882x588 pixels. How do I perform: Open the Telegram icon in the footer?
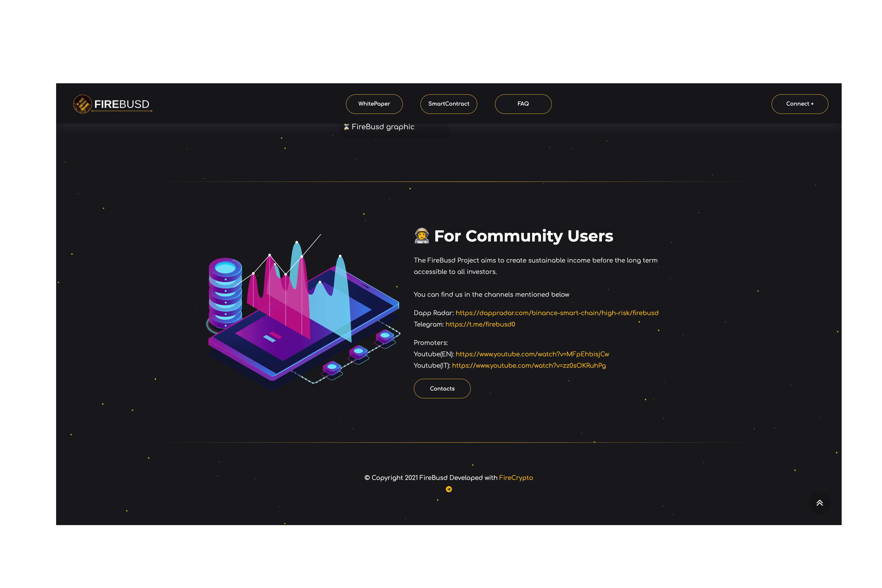pos(448,489)
